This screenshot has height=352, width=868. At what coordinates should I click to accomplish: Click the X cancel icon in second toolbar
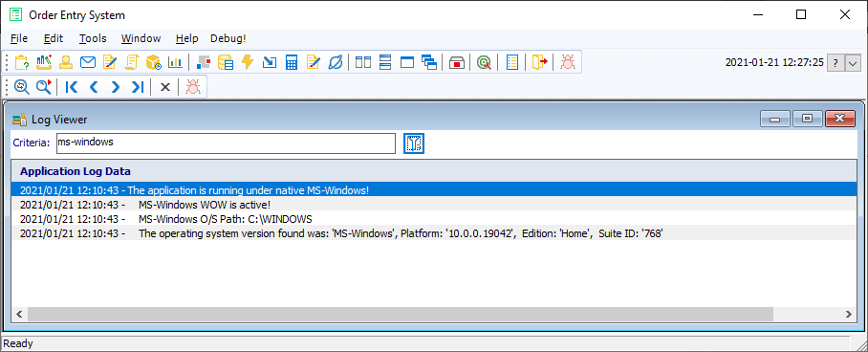click(x=165, y=86)
